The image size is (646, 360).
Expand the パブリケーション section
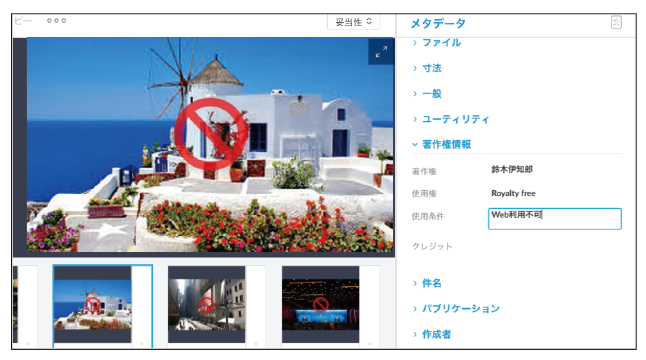(x=460, y=309)
